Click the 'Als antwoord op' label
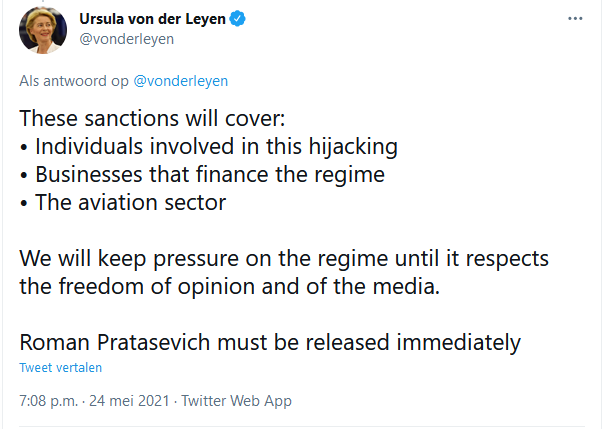The image size is (606, 429). 73,80
